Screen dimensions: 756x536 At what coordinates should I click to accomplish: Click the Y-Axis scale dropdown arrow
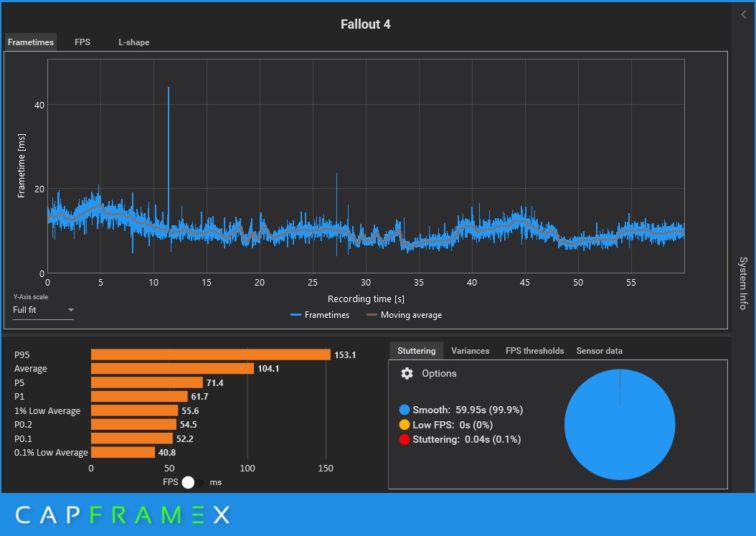pyautogui.click(x=71, y=310)
